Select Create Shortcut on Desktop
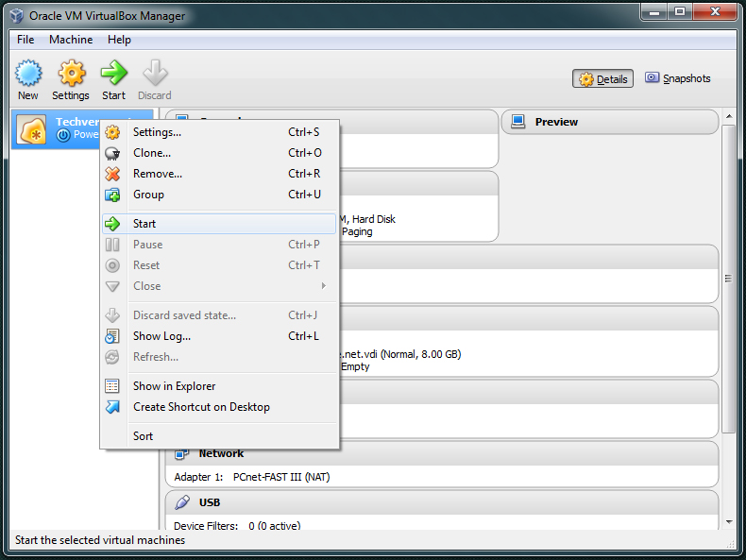The image size is (746, 560). (219, 407)
